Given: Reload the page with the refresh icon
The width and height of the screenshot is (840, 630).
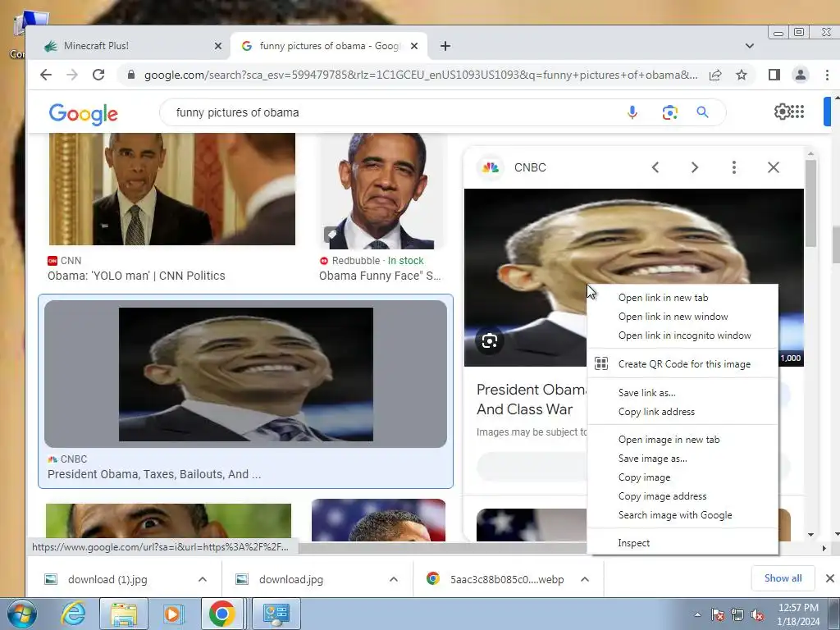Looking at the screenshot, I should pos(98,75).
